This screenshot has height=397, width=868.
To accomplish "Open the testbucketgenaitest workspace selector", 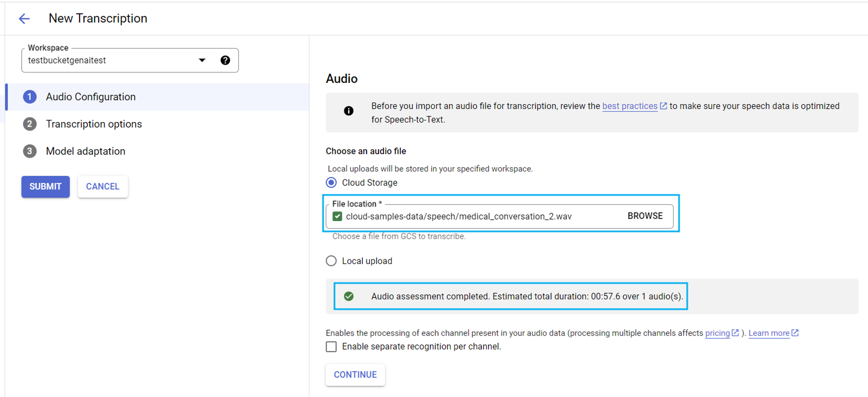I will pos(108,60).
